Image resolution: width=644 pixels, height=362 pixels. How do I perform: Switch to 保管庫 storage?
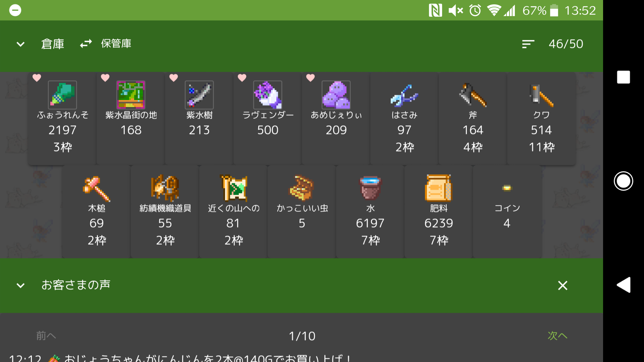coord(116,44)
